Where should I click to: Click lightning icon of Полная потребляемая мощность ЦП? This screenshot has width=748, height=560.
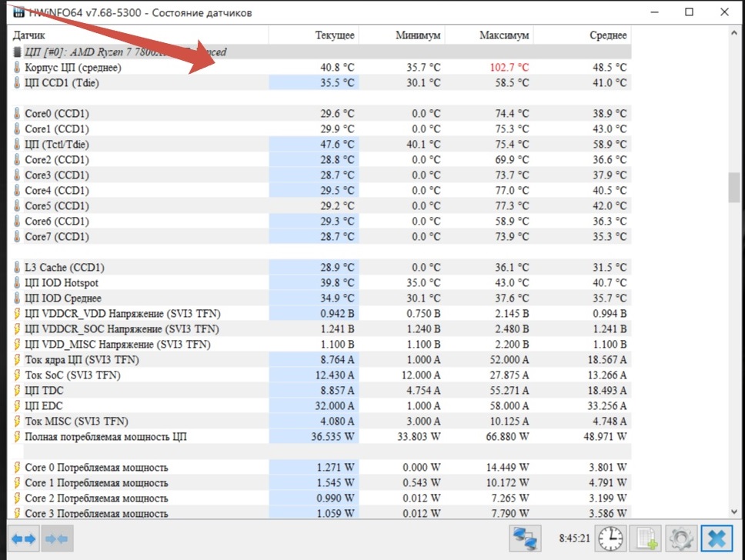pyautogui.click(x=17, y=436)
